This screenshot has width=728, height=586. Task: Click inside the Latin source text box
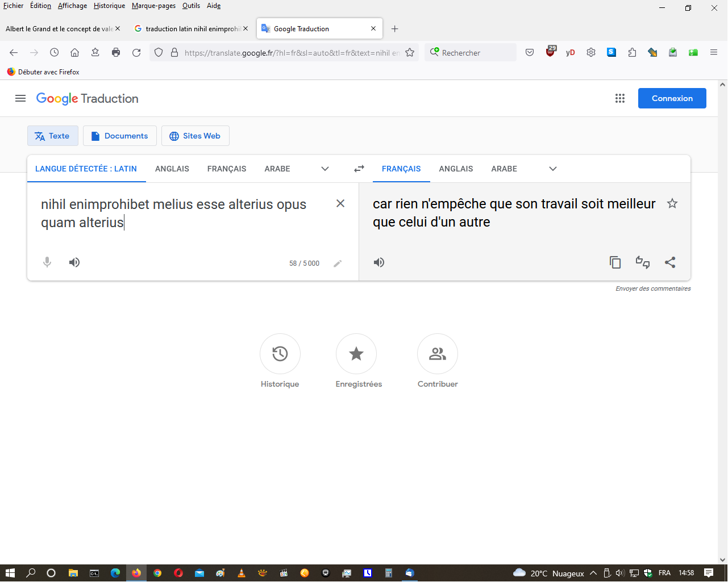(182, 214)
